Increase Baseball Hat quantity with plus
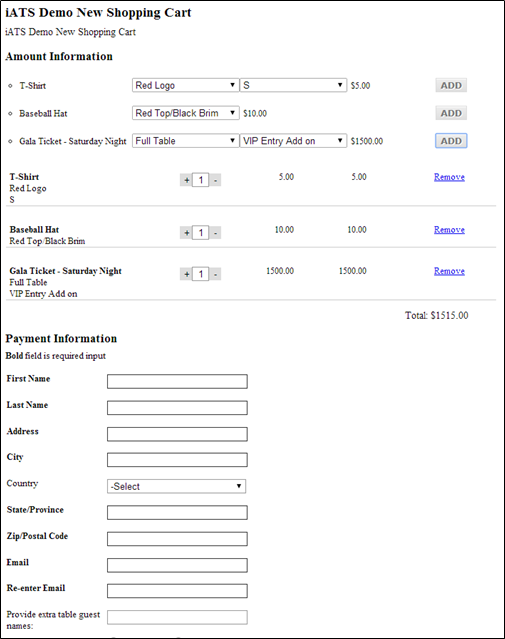The height and width of the screenshot is (639, 505). pyautogui.click(x=186, y=233)
